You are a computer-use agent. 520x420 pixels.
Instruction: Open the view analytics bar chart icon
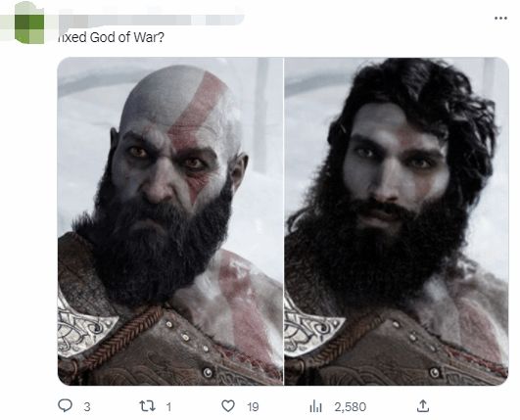[315, 406]
